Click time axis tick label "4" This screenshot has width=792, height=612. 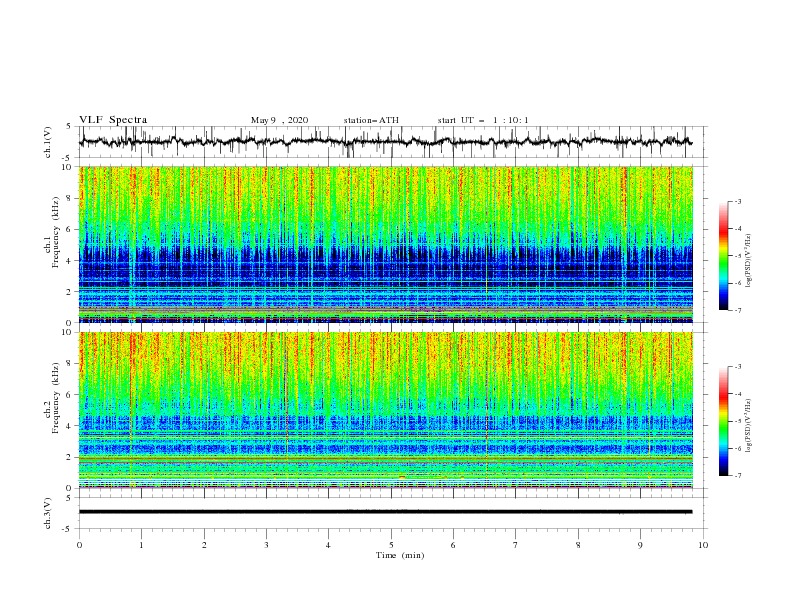pyautogui.click(x=328, y=545)
